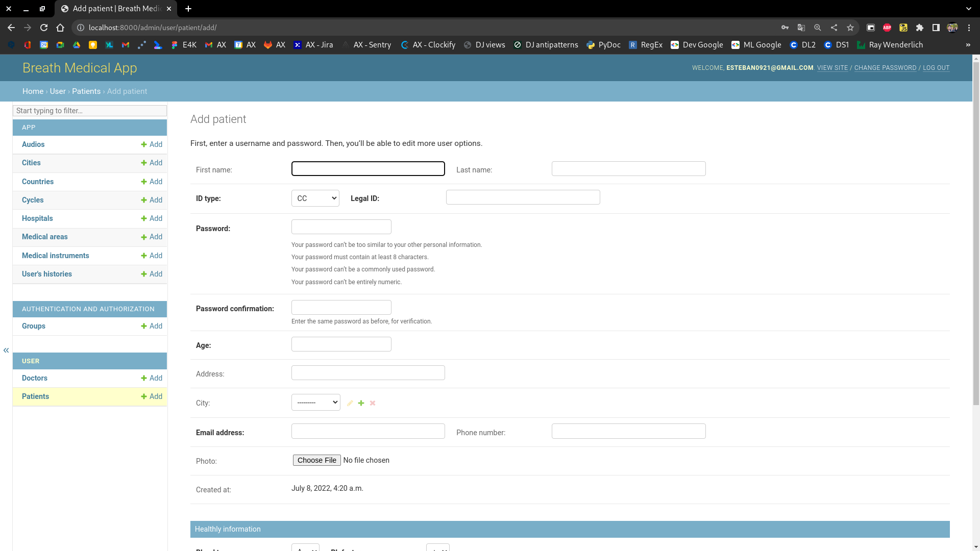Click the delete-city red X icon

(x=373, y=403)
